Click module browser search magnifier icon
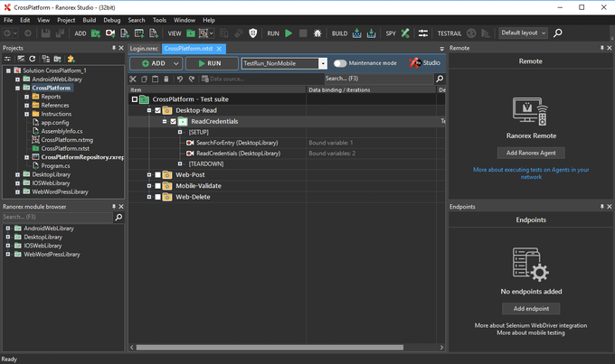615x364 pixels. (118, 217)
